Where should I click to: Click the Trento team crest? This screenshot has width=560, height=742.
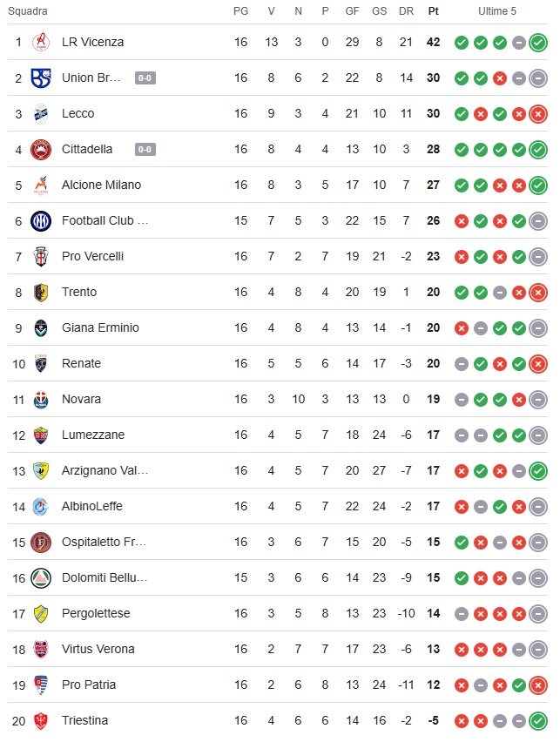(x=41, y=292)
